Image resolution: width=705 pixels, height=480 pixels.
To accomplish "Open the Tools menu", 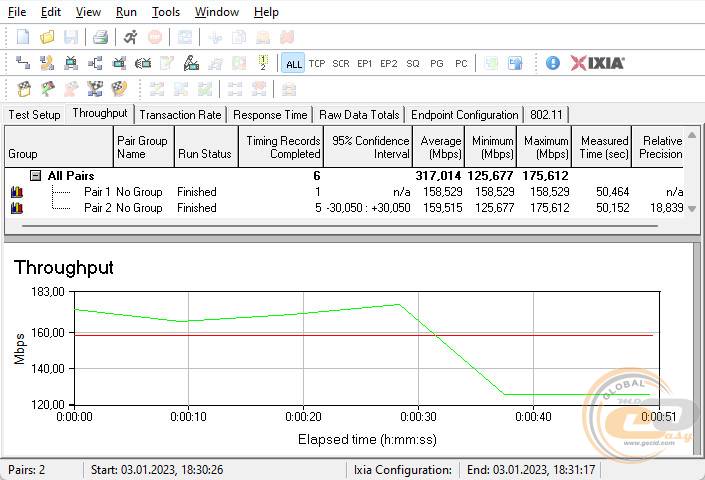I will pyautogui.click(x=166, y=12).
